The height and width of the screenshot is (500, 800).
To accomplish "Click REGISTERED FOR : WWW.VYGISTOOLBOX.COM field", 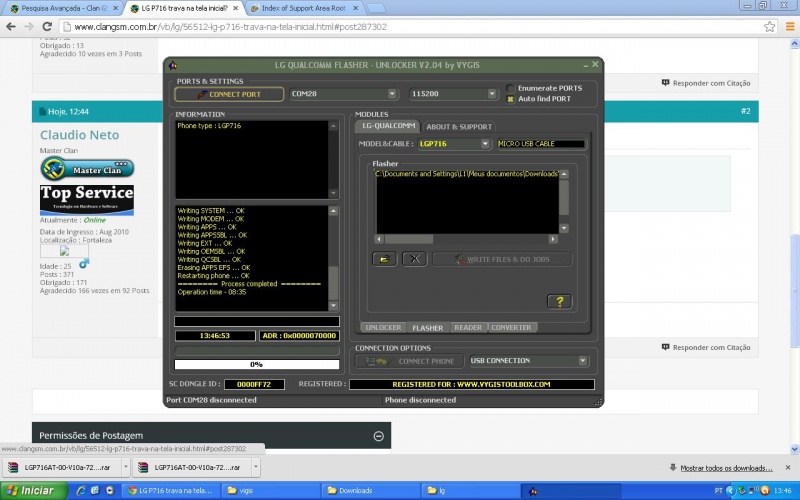I will [471, 384].
